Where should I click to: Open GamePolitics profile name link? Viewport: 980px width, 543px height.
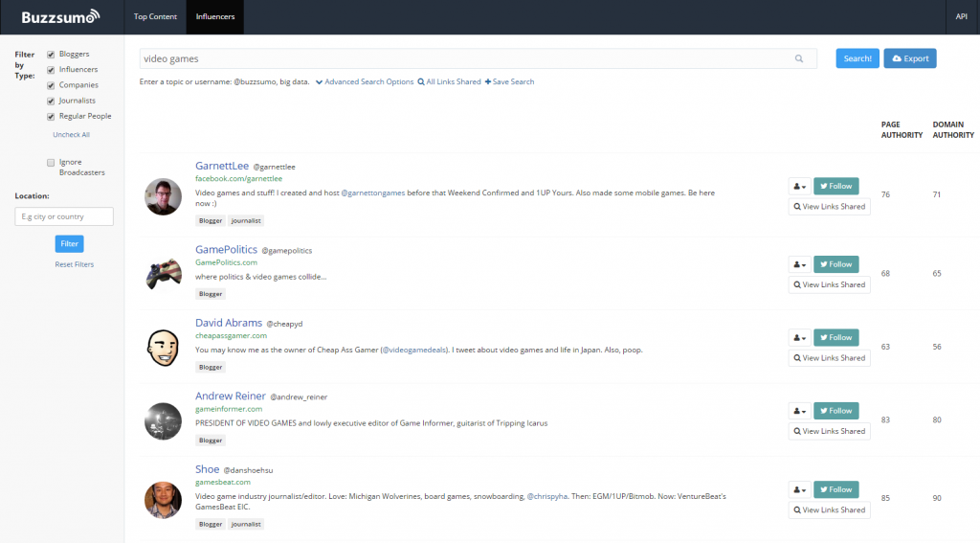[x=226, y=250]
